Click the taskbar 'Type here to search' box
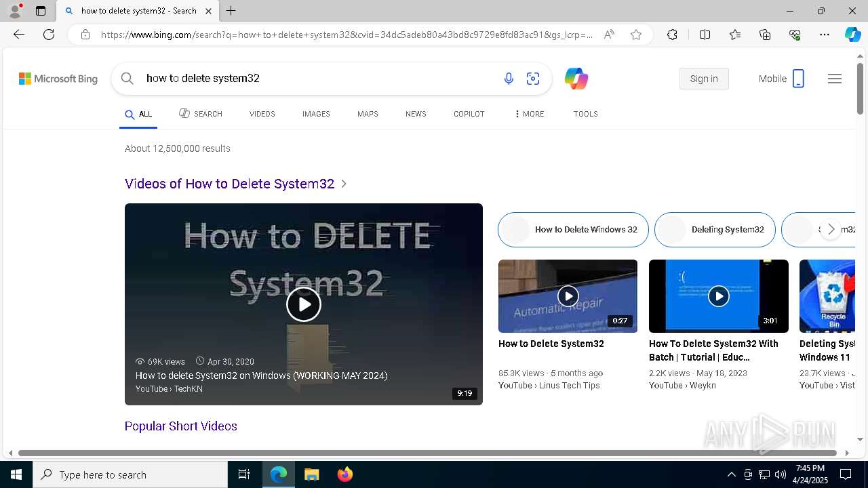Viewport: 868px width, 488px height. 130,474
